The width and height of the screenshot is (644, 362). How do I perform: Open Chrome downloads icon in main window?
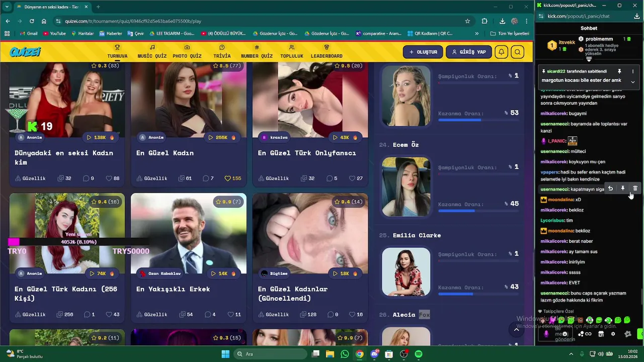(502, 21)
